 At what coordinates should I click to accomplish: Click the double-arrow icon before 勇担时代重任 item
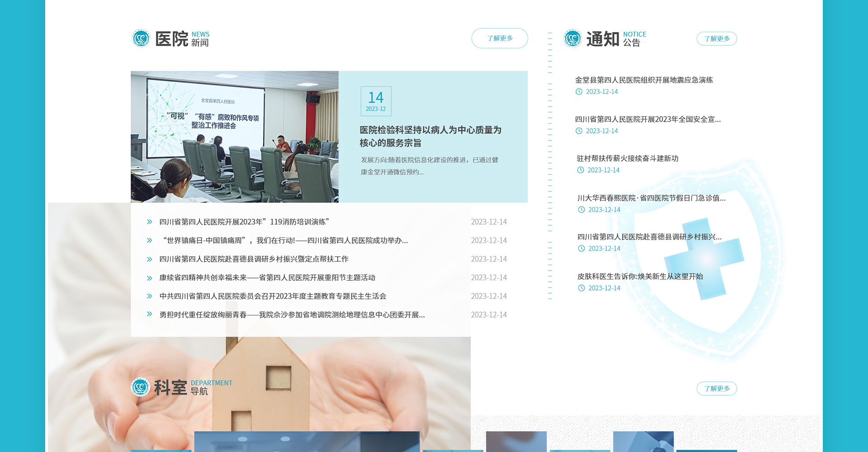click(x=149, y=314)
